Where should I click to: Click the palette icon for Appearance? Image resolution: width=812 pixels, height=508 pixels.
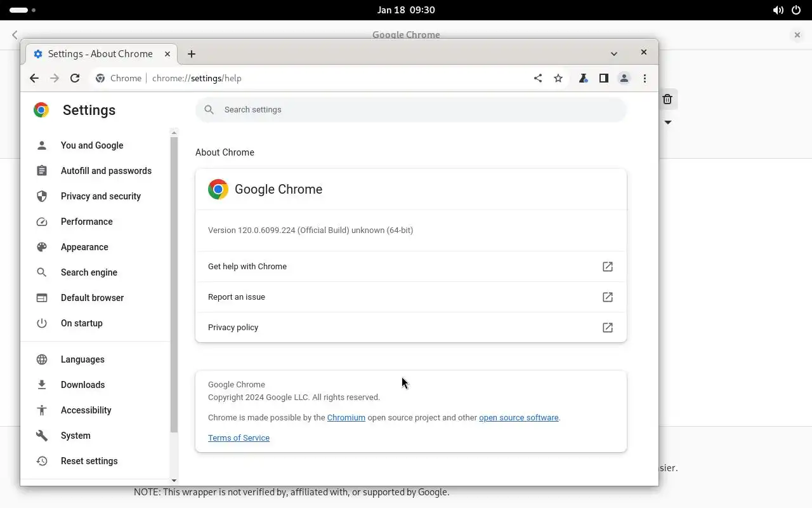(42, 247)
